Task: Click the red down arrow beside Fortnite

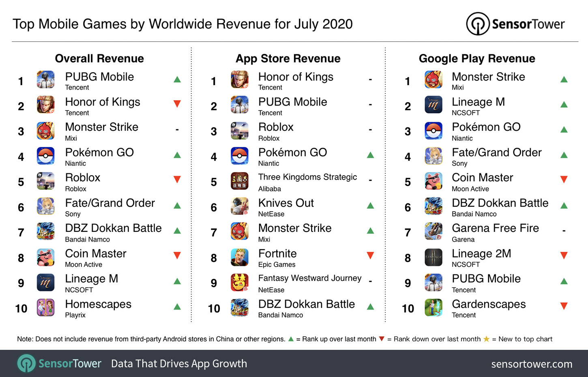Action: click(x=370, y=255)
